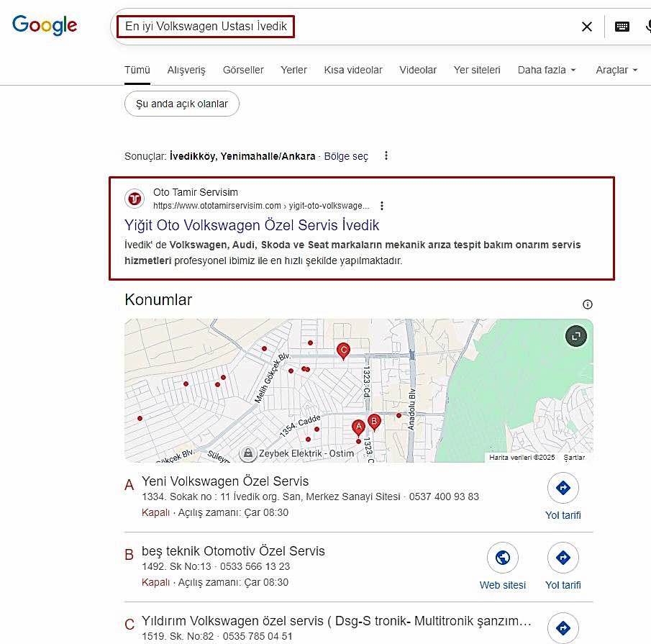The width and height of the screenshot is (651, 644).
Task: Expand the 'Daha fazla' dropdown
Action: (547, 70)
